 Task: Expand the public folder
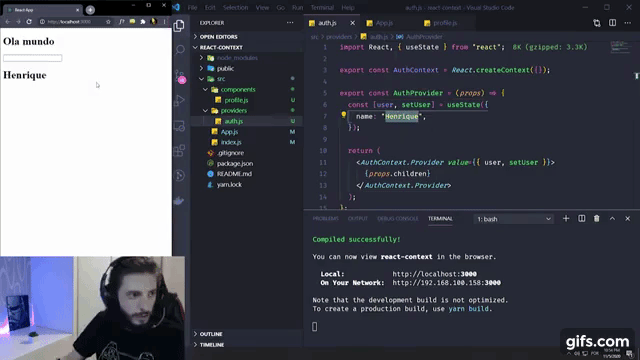(x=247, y=69)
